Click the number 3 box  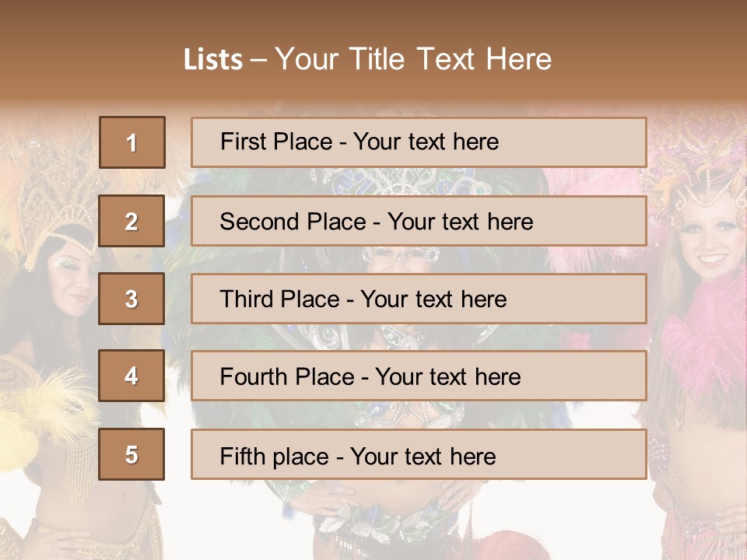[x=132, y=299]
